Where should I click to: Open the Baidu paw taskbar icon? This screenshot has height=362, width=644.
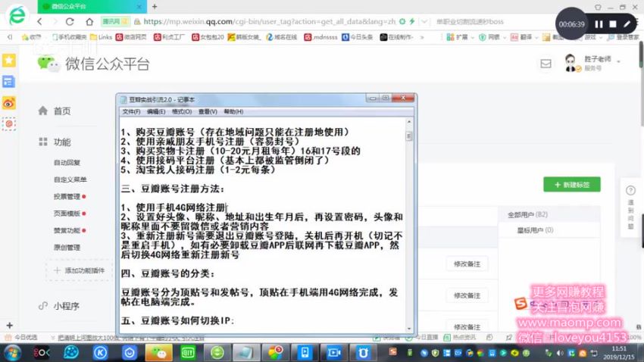point(71,353)
